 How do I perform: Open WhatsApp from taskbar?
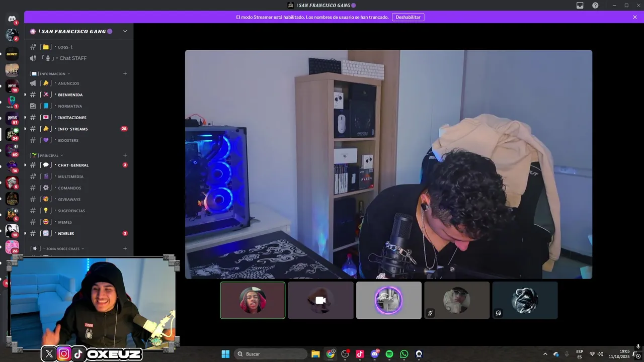coord(404,354)
